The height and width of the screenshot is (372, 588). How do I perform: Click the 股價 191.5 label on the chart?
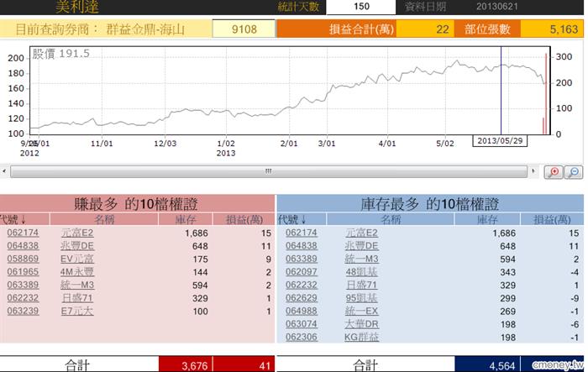[x=60, y=54]
